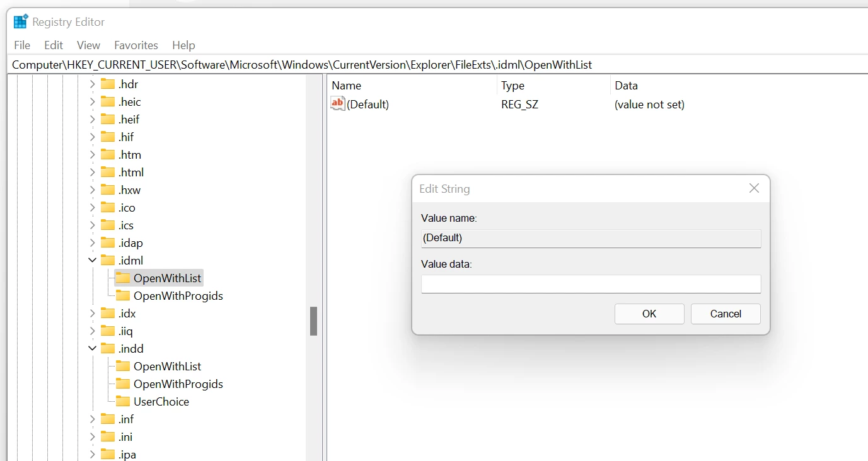Click the "(value not set)" data cell
Screen dimensions: 868x461
(x=649, y=105)
